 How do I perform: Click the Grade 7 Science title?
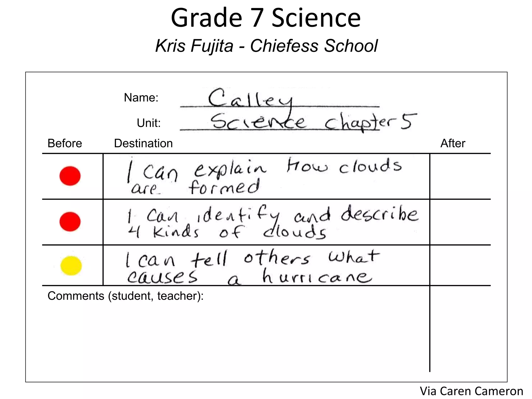(266, 18)
